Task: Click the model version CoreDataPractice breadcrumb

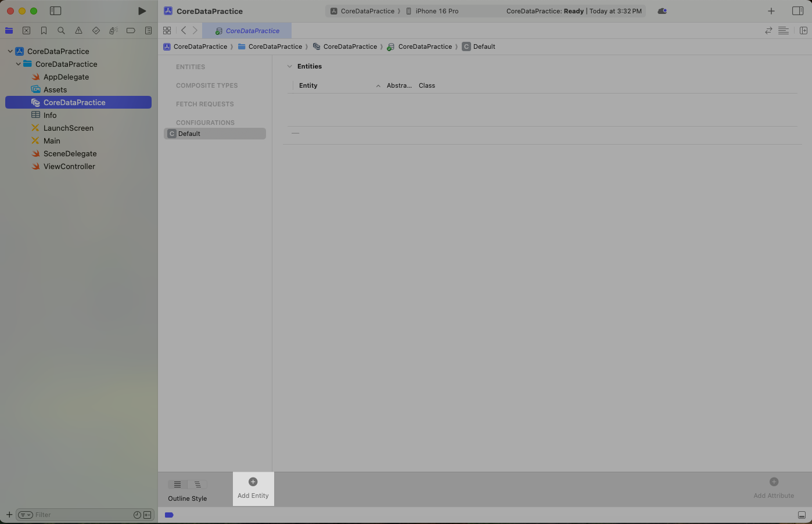Action: click(420, 46)
